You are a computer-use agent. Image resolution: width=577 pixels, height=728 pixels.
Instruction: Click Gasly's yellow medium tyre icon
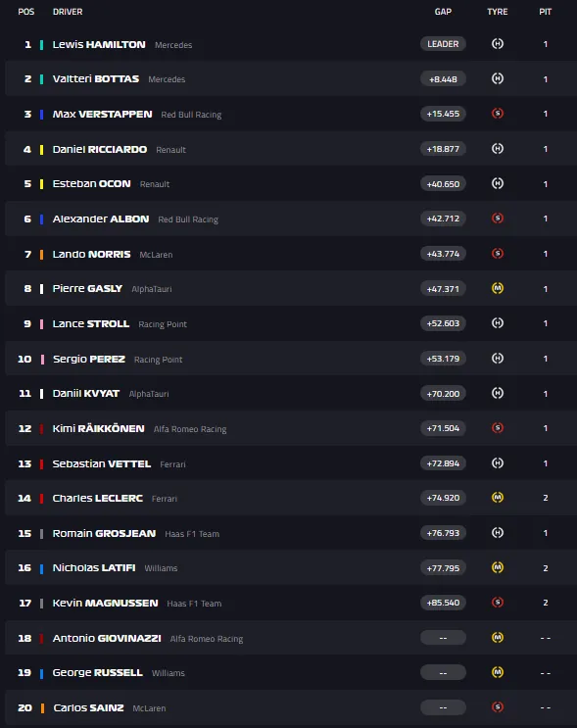(497, 288)
